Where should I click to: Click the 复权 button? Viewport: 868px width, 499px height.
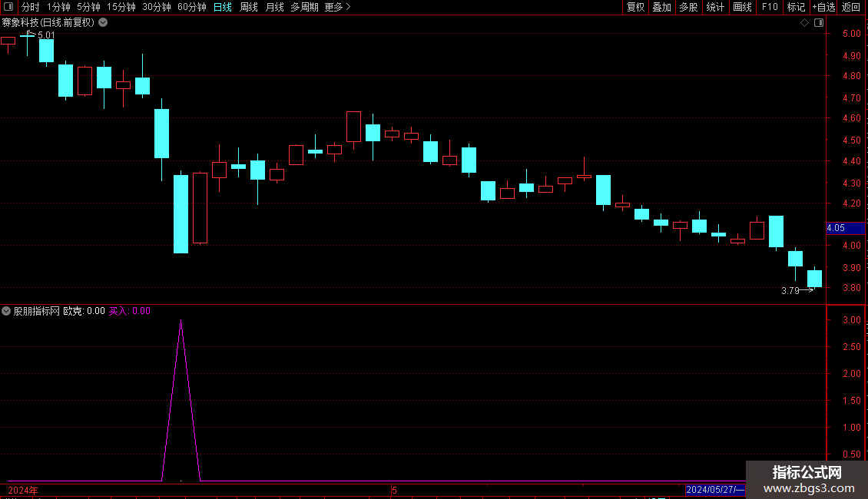(x=635, y=7)
